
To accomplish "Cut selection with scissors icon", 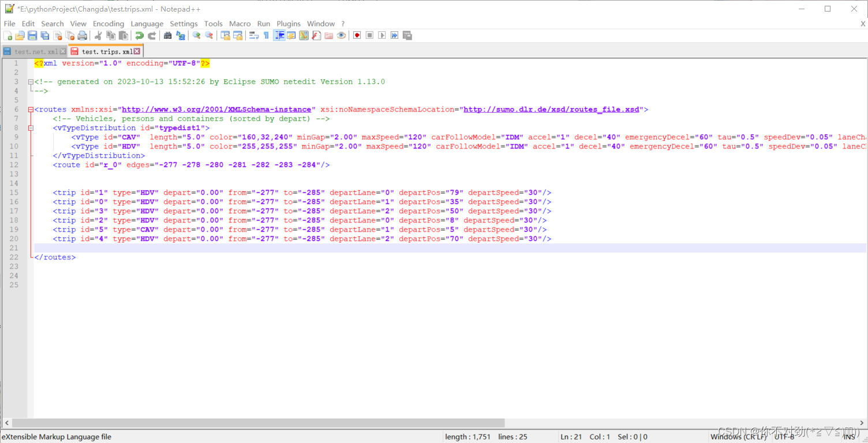I will tap(98, 35).
